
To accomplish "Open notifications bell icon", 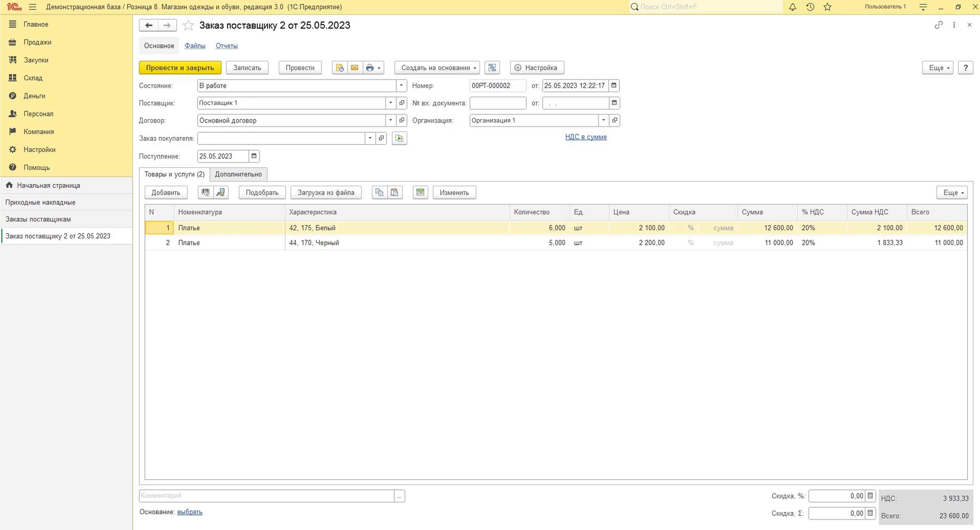I will pos(792,7).
